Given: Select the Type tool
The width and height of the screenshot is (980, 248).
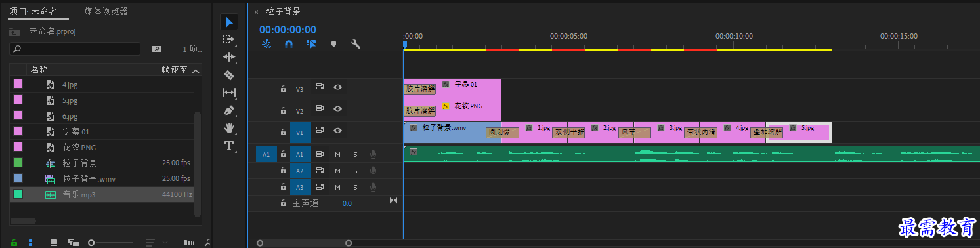Looking at the screenshot, I should click(228, 146).
